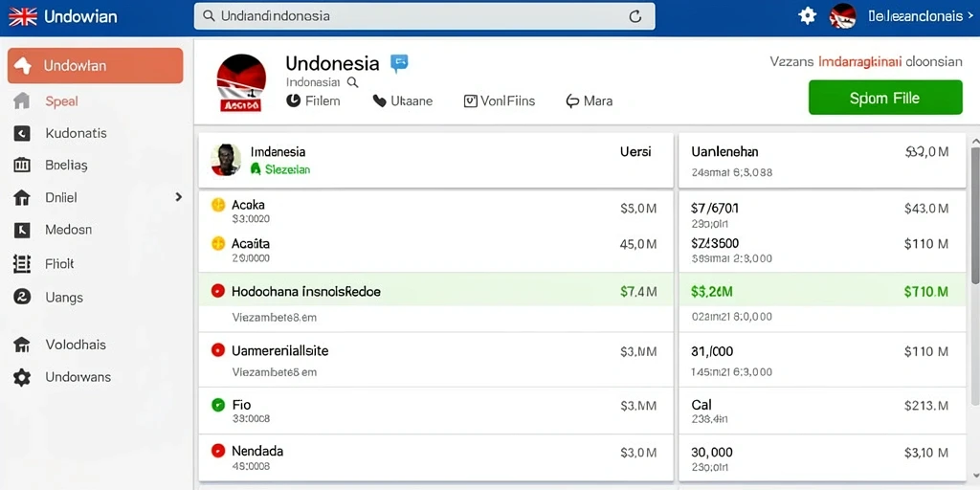
Task: Click the UK flag language selector
Action: [23, 16]
